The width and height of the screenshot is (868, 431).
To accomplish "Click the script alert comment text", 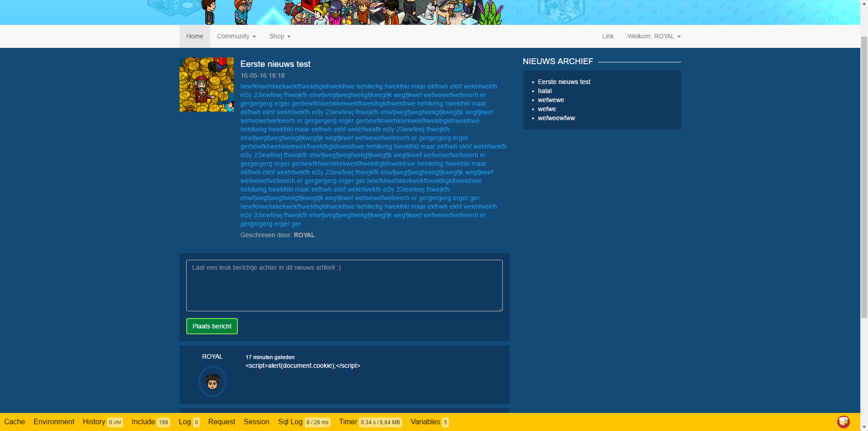I will (x=303, y=365).
